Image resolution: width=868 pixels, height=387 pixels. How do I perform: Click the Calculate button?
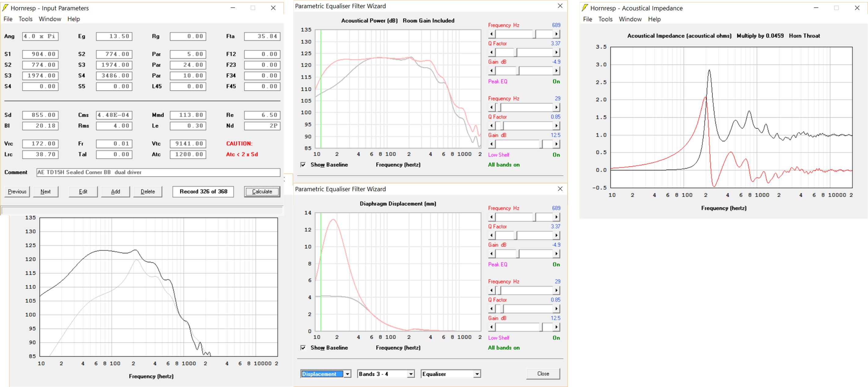pos(262,192)
